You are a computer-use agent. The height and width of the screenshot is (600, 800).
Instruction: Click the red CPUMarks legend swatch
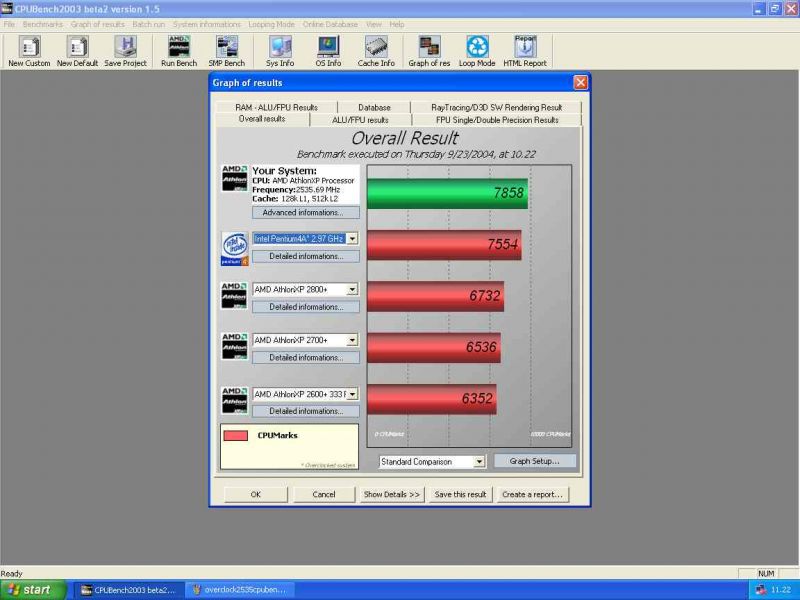pyautogui.click(x=236, y=435)
